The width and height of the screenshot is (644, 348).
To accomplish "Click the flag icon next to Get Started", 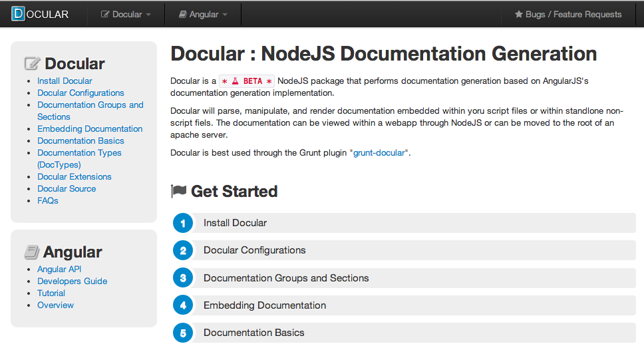I will (179, 191).
